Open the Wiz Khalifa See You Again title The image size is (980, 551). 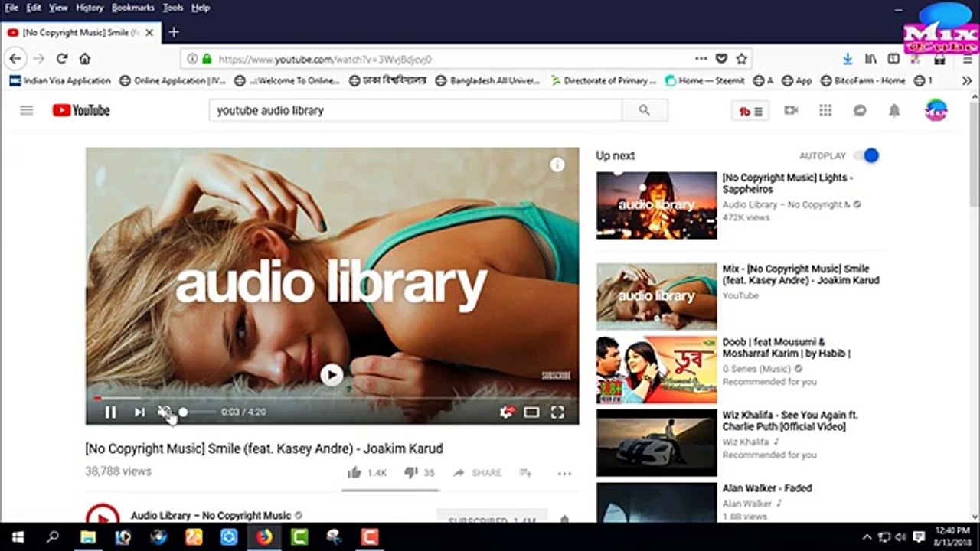(x=790, y=421)
